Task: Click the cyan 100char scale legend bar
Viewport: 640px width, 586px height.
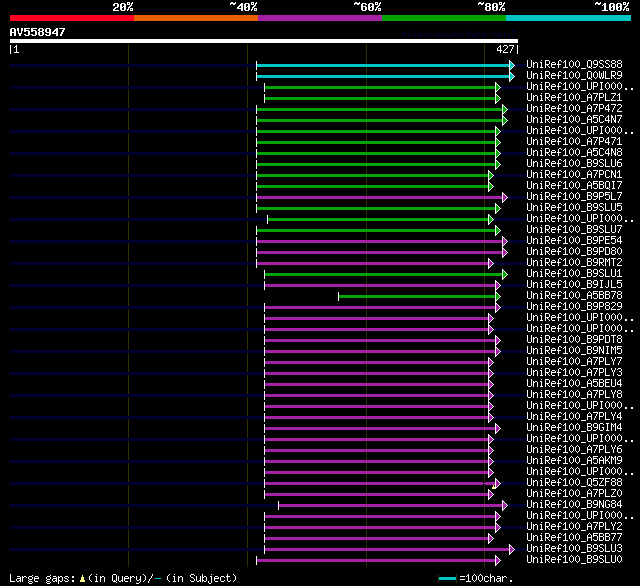Action: [447, 578]
